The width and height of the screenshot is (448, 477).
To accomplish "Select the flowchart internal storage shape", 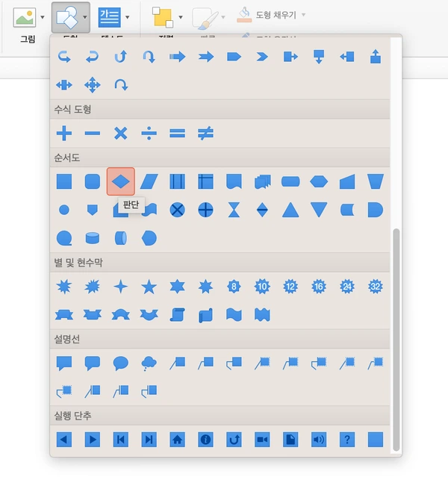I will [206, 181].
